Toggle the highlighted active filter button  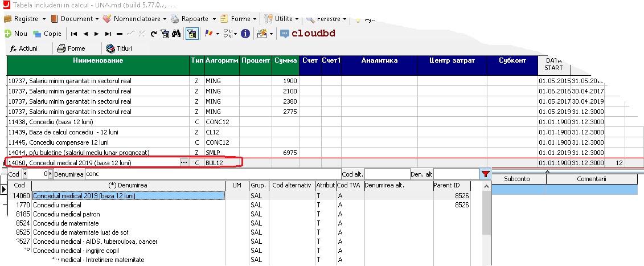pyautogui.click(x=191, y=34)
